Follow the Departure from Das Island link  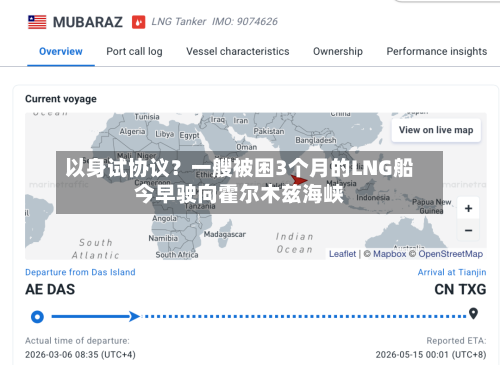[x=80, y=272]
